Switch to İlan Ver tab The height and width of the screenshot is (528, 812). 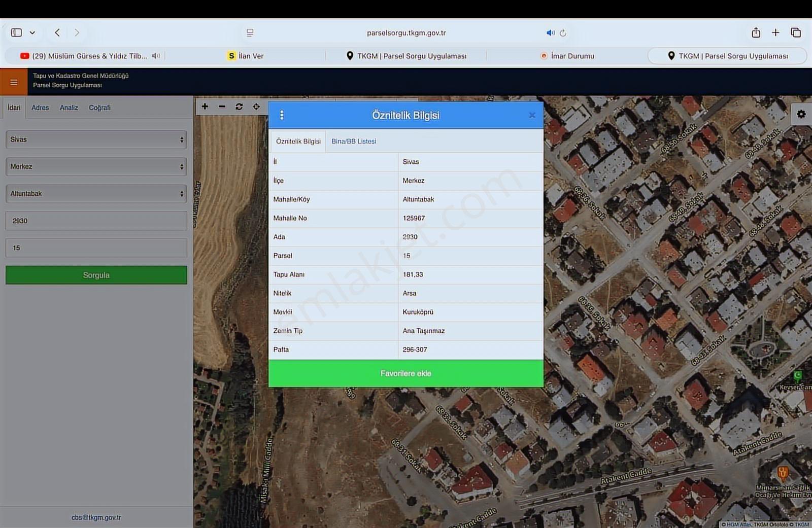[246, 56]
